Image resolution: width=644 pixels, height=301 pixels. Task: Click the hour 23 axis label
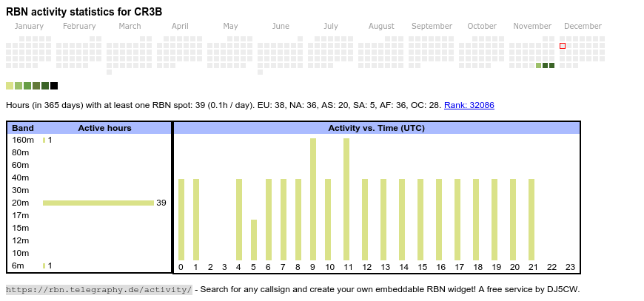[570, 267]
